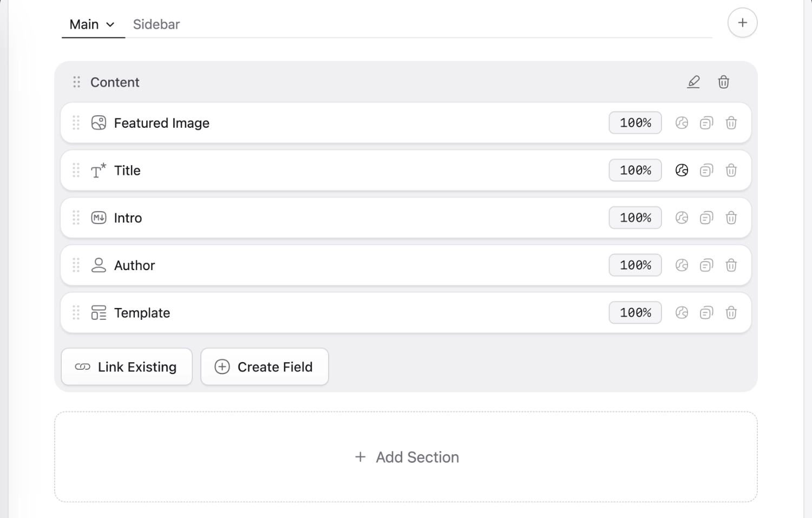Click the Create Field button
This screenshot has height=518, width=812.
[x=264, y=366]
